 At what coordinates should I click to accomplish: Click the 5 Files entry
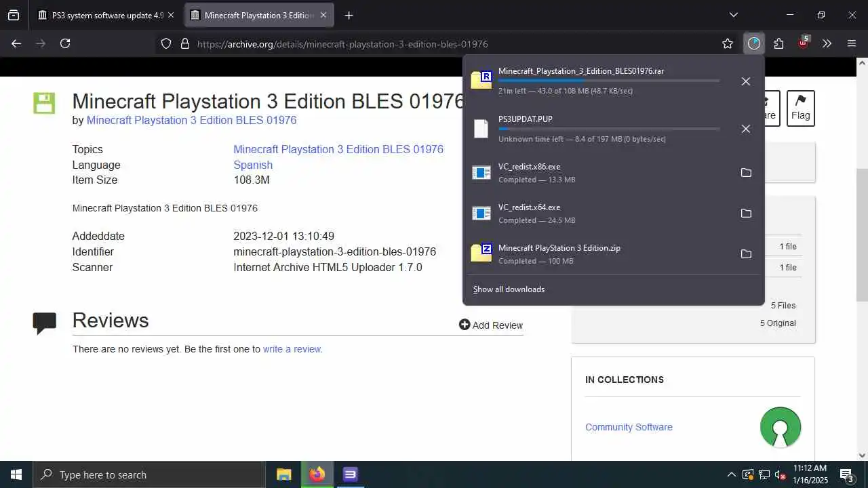(783, 306)
